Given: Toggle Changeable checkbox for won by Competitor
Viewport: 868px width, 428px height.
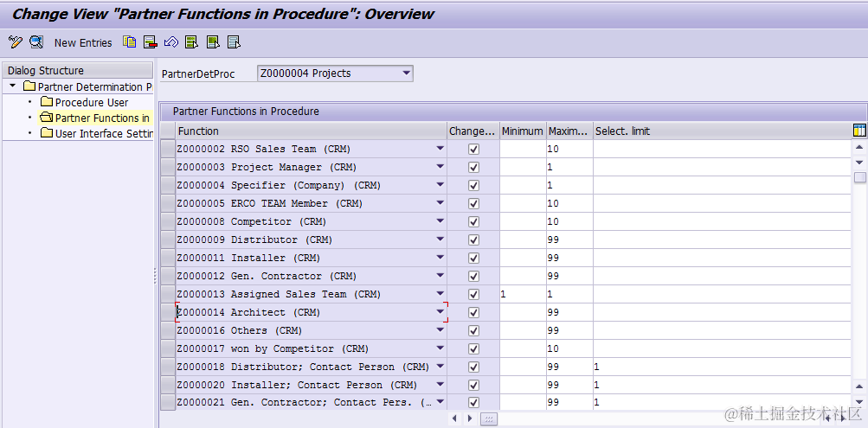Looking at the screenshot, I should pyautogui.click(x=473, y=349).
